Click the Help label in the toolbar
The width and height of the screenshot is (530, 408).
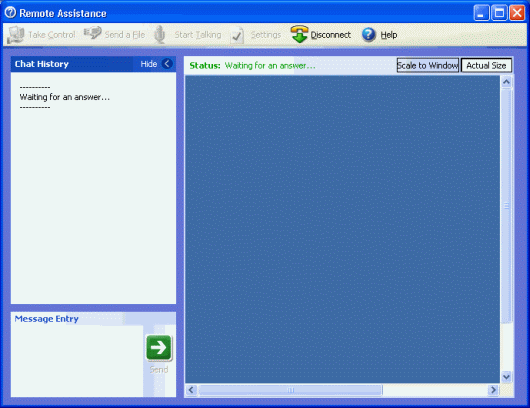coord(389,35)
